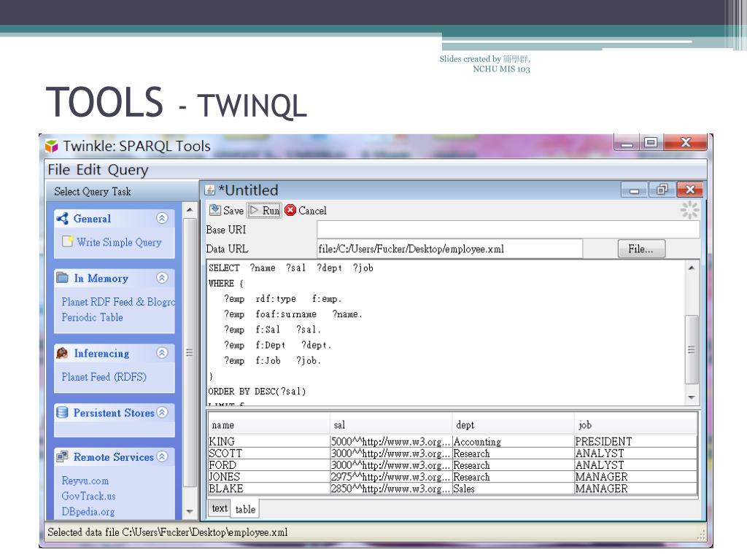This screenshot has width=747, height=560.
Task: Select the BLAKE name cell
Action: pyautogui.click(x=269, y=489)
